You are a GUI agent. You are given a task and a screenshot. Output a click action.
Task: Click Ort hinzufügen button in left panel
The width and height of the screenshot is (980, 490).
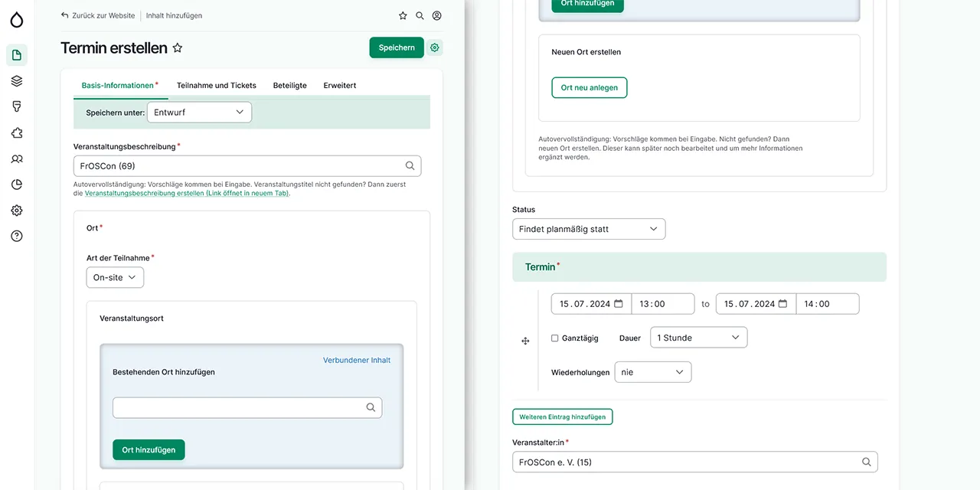click(x=149, y=450)
